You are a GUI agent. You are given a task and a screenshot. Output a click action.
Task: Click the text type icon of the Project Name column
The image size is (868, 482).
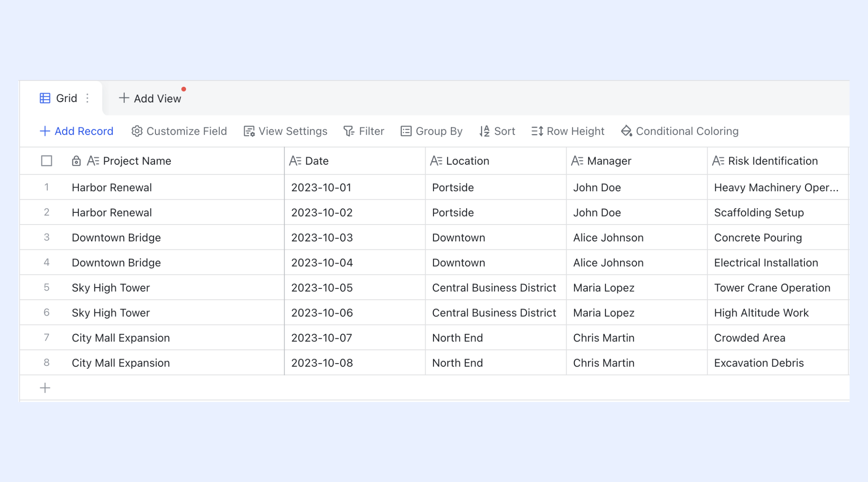coord(93,161)
